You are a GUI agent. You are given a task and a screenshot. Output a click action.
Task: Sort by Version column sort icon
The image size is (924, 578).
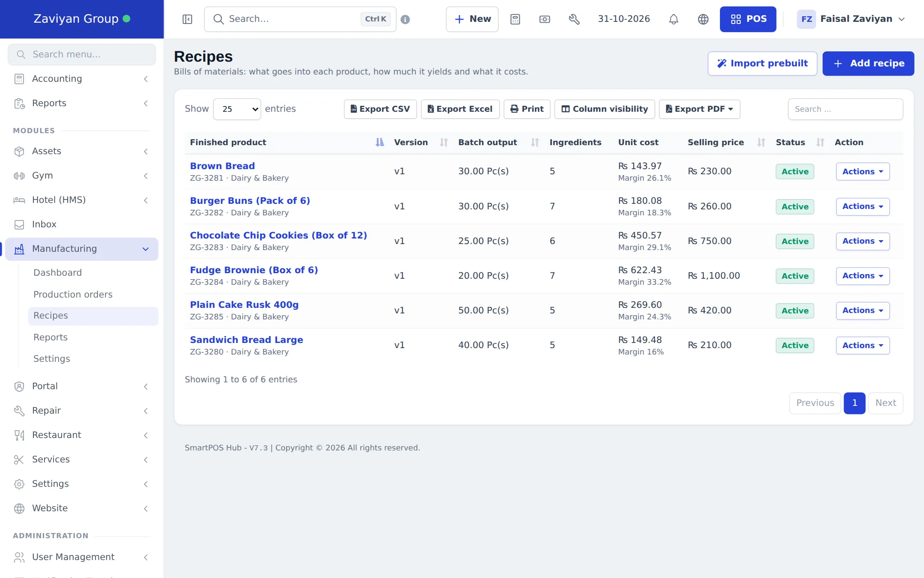(444, 143)
